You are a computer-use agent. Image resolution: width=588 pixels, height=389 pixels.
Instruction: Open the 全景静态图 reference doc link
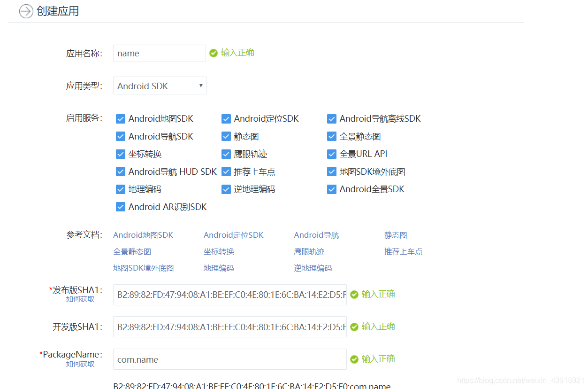click(x=132, y=252)
